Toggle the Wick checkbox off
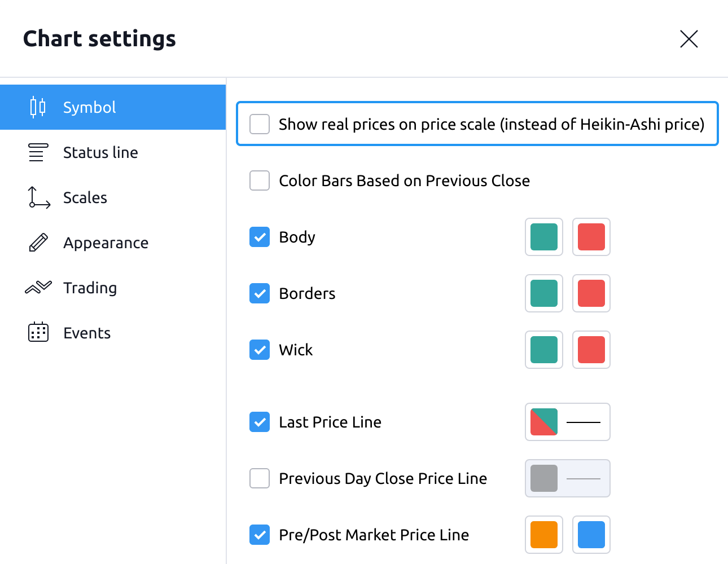728x564 pixels. click(260, 350)
